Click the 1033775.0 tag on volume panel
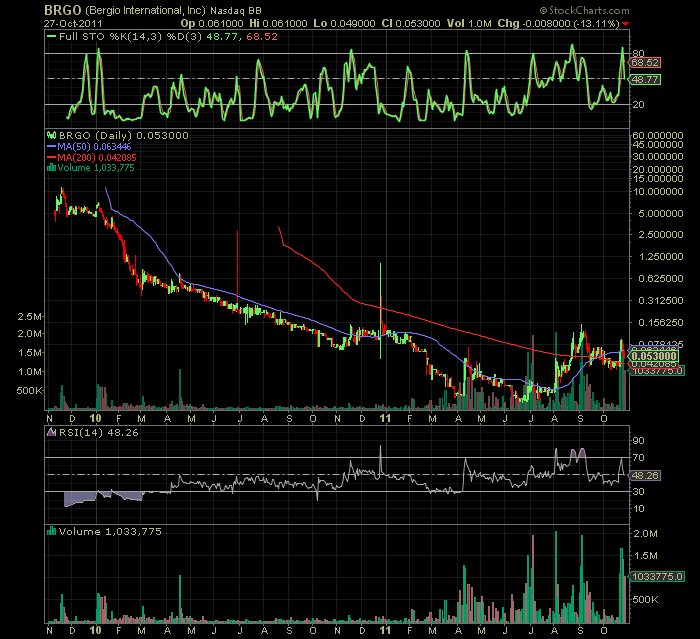This screenshot has width=700, height=639. click(657, 576)
